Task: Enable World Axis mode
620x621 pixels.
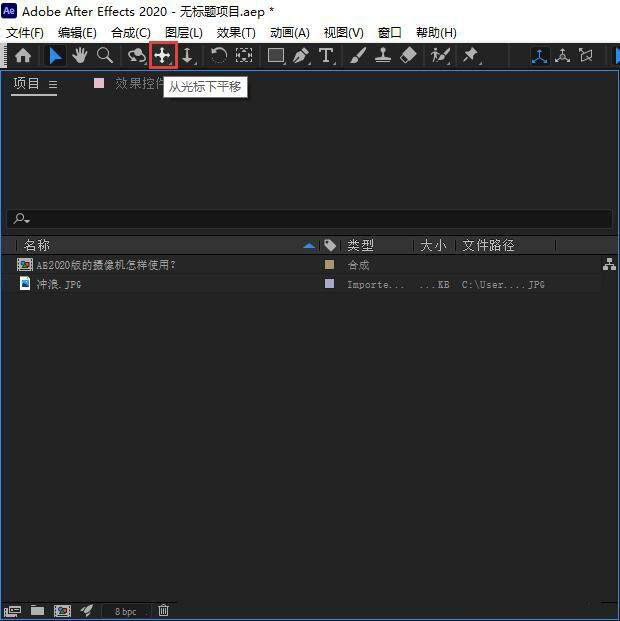Action: 562,55
